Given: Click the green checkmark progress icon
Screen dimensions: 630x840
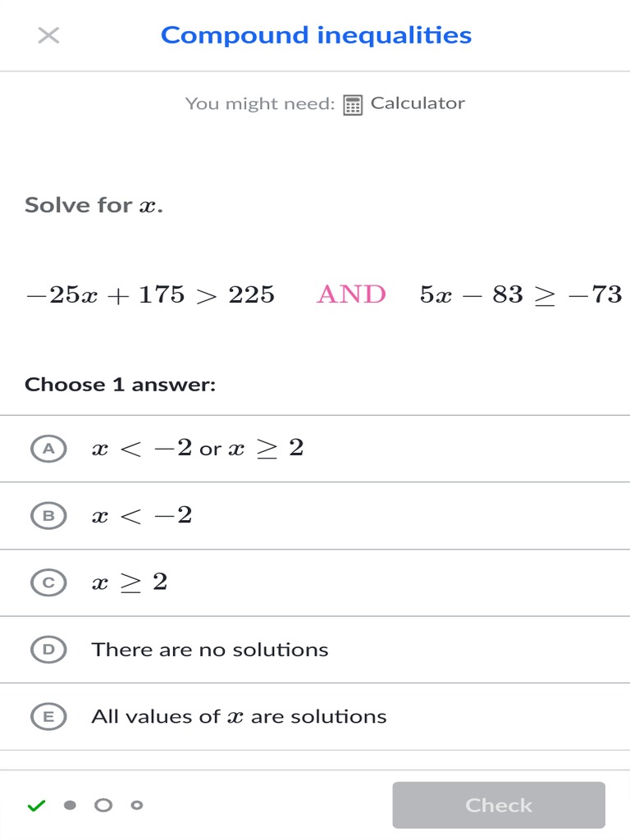Looking at the screenshot, I should click(x=36, y=806).
